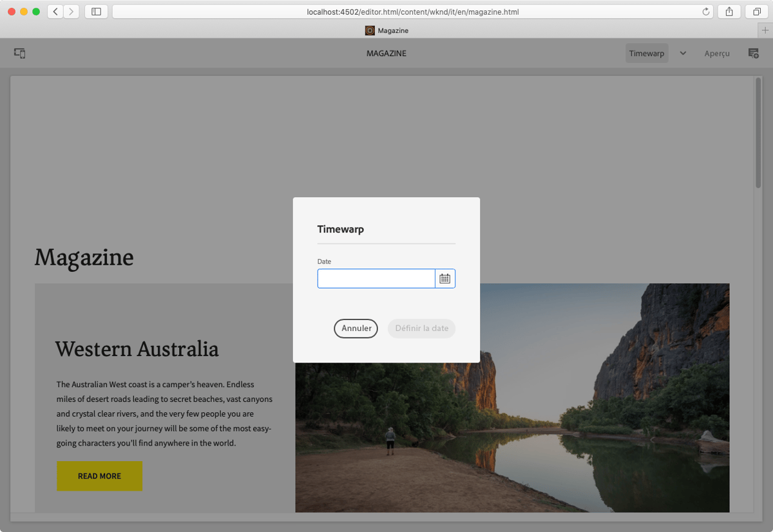Click the READ MORE button
This screenshot has width=773, height=532.
tap(99, 476)
